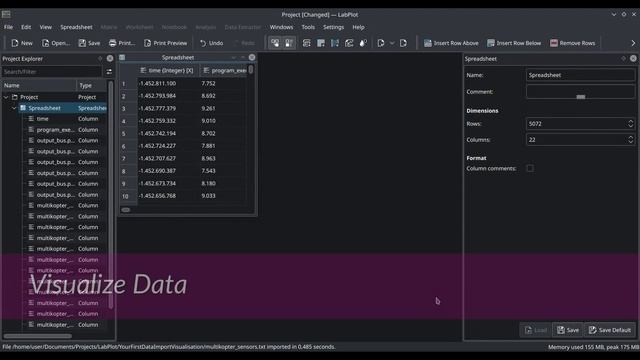The width and height of the screenshot is (640, 360).
Task: Expand hidden toolbar items with the chevron
Action: 633,43
